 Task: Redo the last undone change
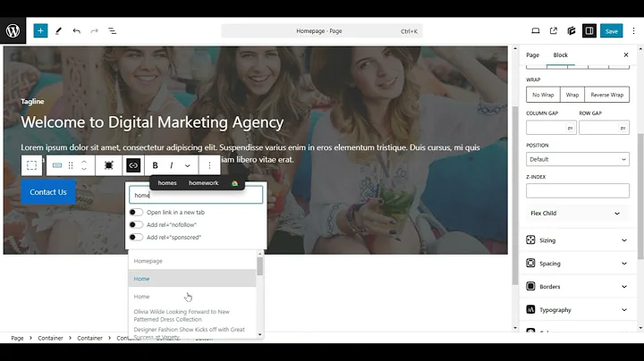95,30
